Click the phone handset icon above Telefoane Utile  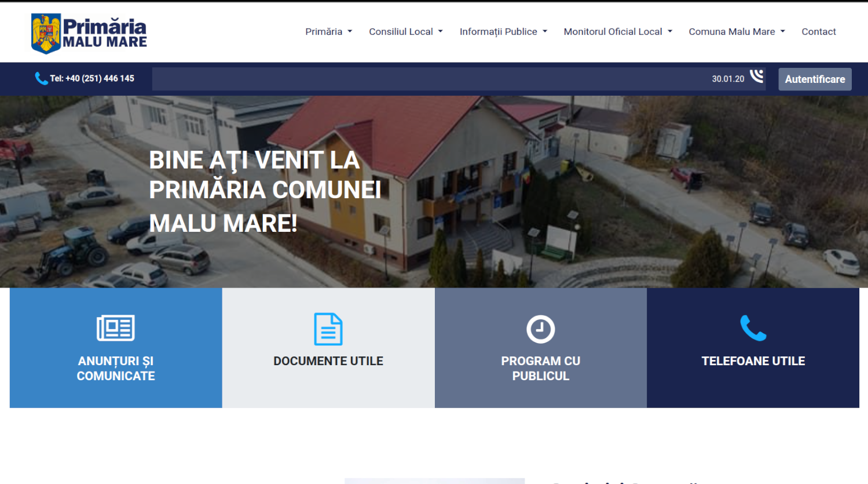[x=753, y=329]
